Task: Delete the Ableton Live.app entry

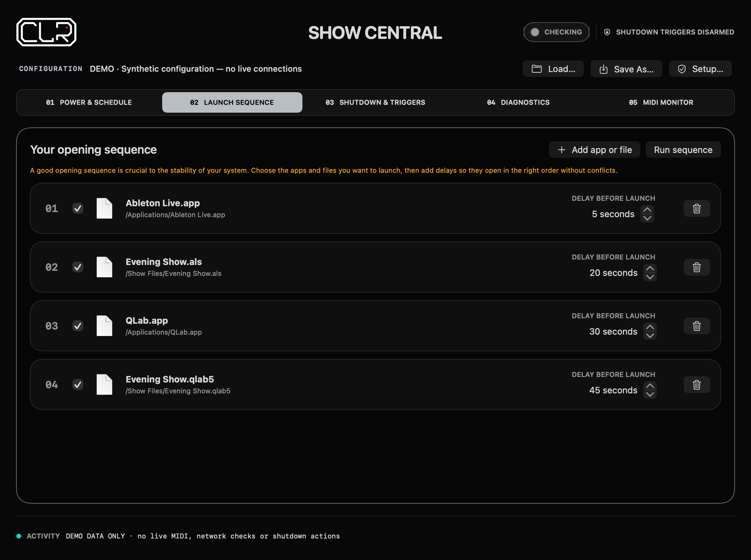Action: (x=697, y=208)
